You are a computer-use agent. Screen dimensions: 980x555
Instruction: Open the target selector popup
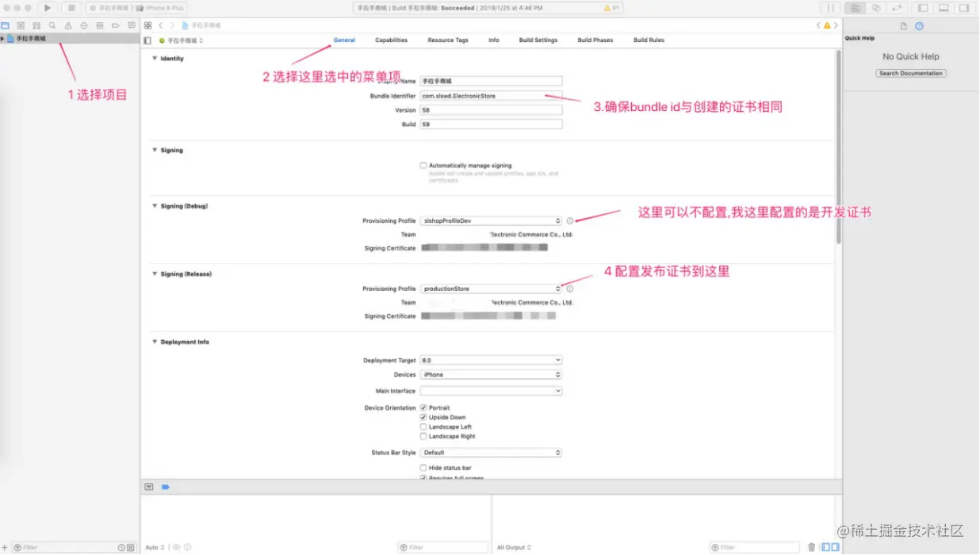(182, 40)
